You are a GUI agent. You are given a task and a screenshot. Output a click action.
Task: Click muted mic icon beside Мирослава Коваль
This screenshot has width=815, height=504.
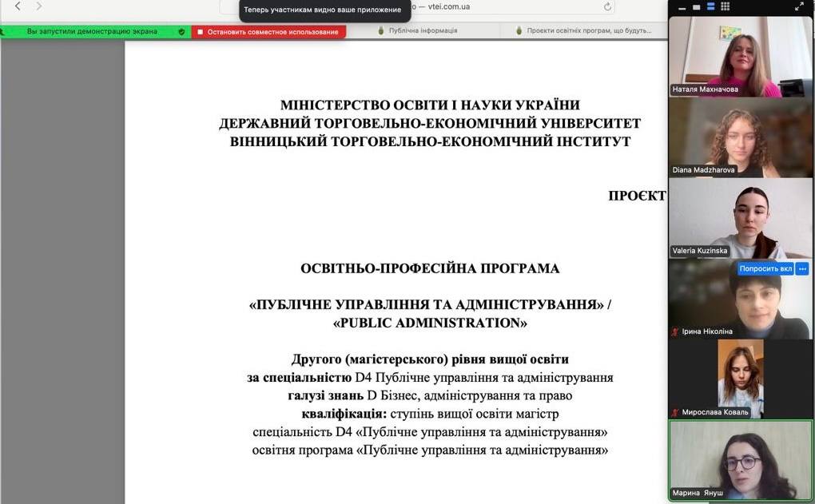[x=675, y=412]
